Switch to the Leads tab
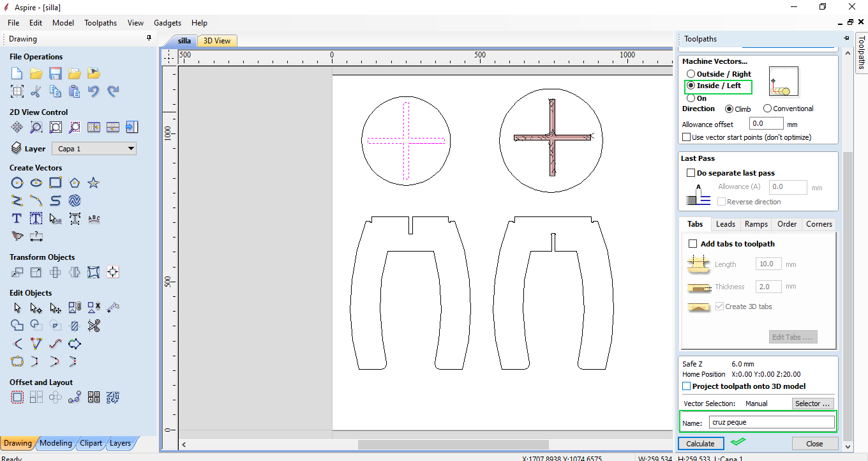Screen dimensions: 868x461 click(x=726, y=224)
